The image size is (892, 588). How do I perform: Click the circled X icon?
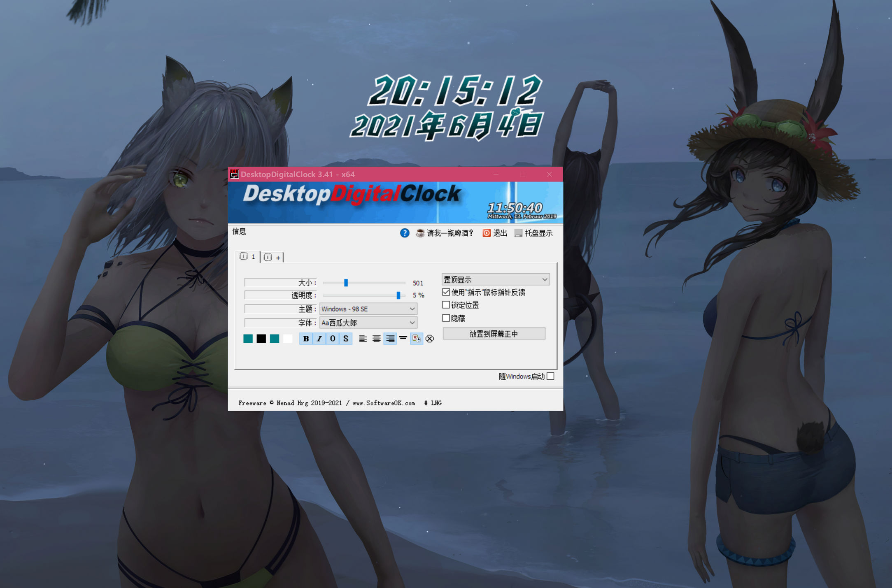click(430, 339)
